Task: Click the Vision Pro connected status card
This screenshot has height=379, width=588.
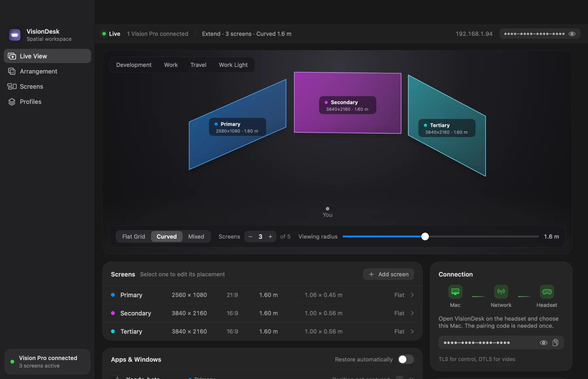Action: point(47,362)
